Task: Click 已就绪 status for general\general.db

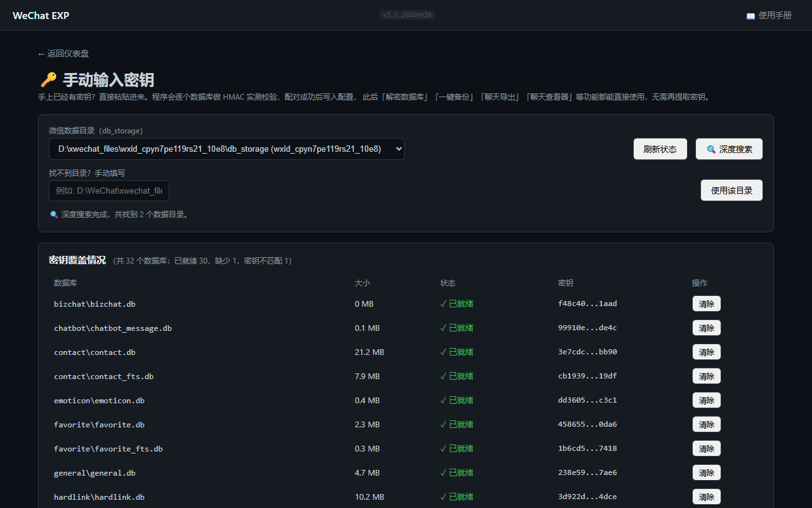Action: click(457, 473)
